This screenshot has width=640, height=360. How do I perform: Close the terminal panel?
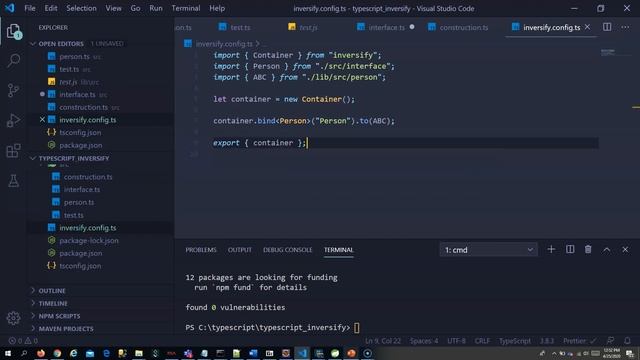pyautogui.click(x=625, y=249)
